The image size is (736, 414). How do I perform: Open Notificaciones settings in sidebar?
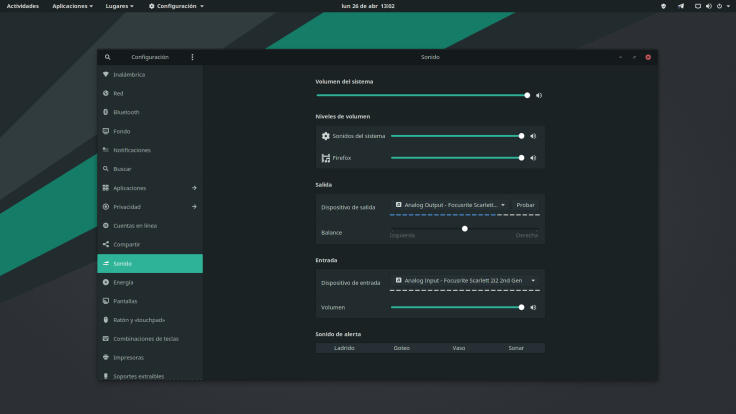coord(131,150)
